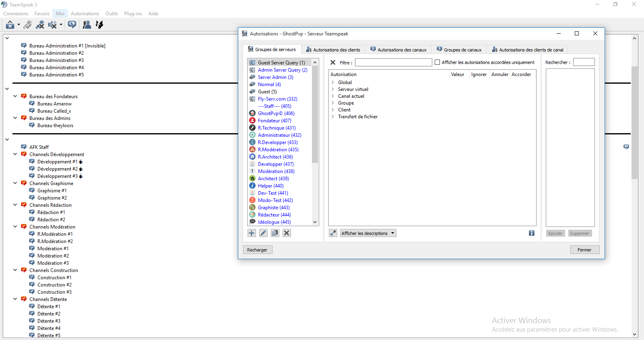Image resolution: width=644 pixels, height=340 pixels.
Task: Click the blue info icon under permissions
Action: point(532,233)
